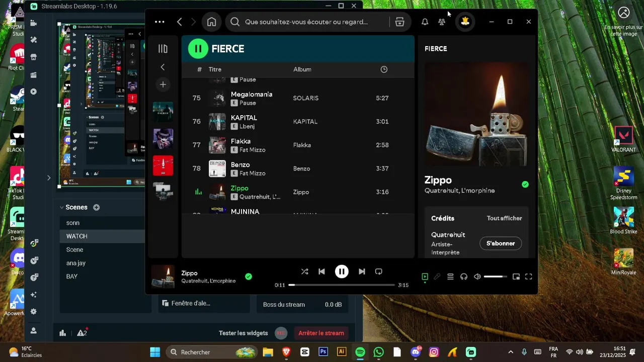Toggle the Now Playing view icon

click(x=425, y=277)
